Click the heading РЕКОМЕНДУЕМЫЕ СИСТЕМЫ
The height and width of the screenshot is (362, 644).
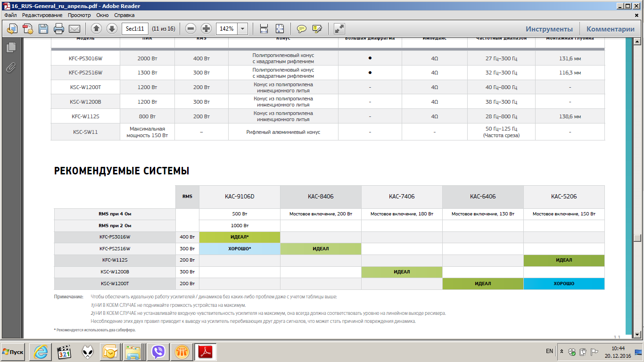tap(122, 171)
